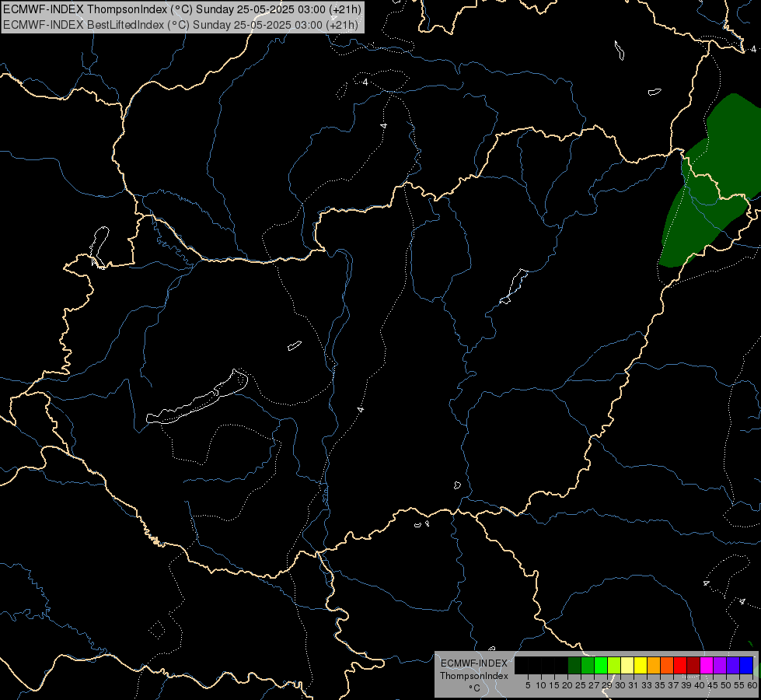Click the legend tick value 50
Screen dimensions: 761x700
click(725, 685)
